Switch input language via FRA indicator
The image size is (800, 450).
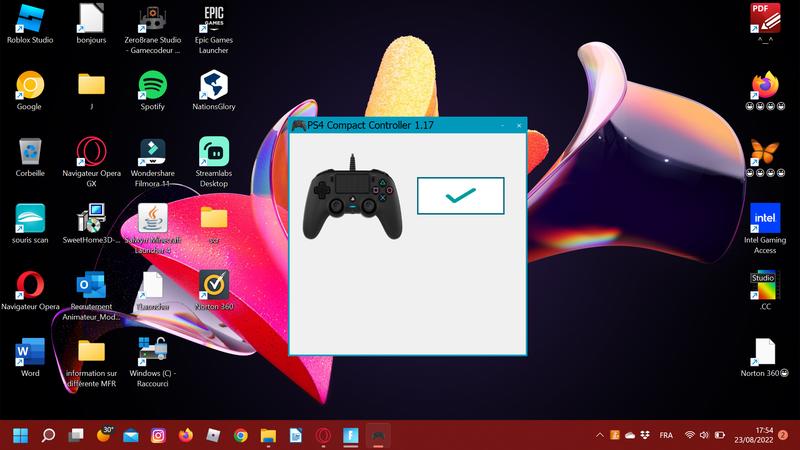(x=666, y=435)
